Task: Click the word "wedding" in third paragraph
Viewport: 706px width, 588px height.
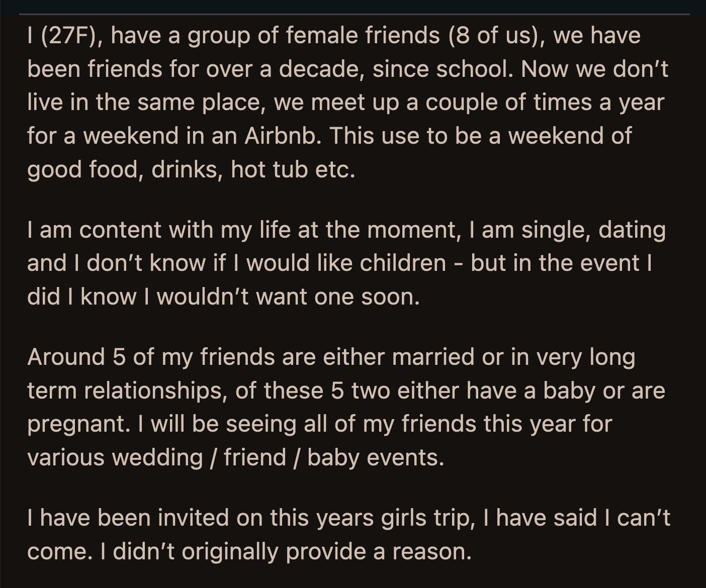Action: (x=157, y=457)
